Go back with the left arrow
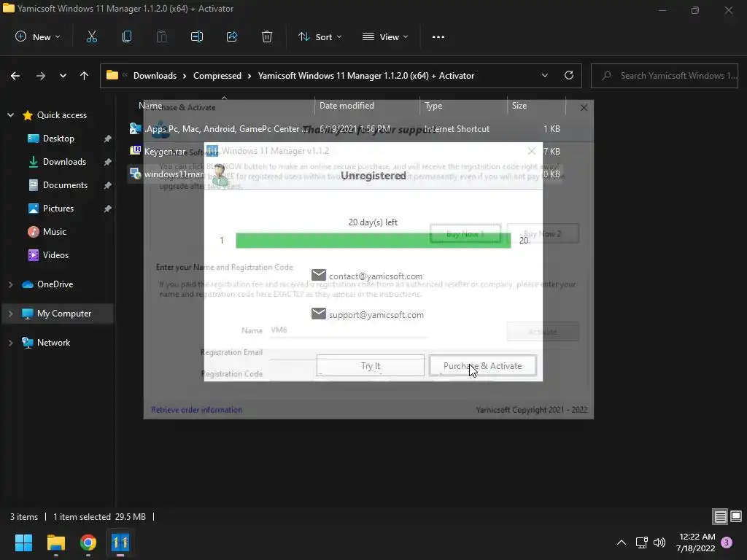This screenshot has width=747, height=560. click(x=15, y=76)
